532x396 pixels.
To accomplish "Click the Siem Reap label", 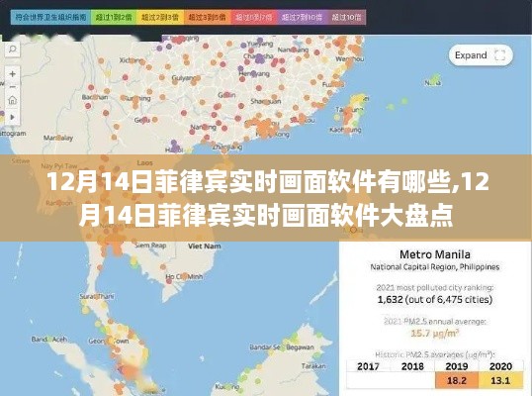I will pos(150,246).
